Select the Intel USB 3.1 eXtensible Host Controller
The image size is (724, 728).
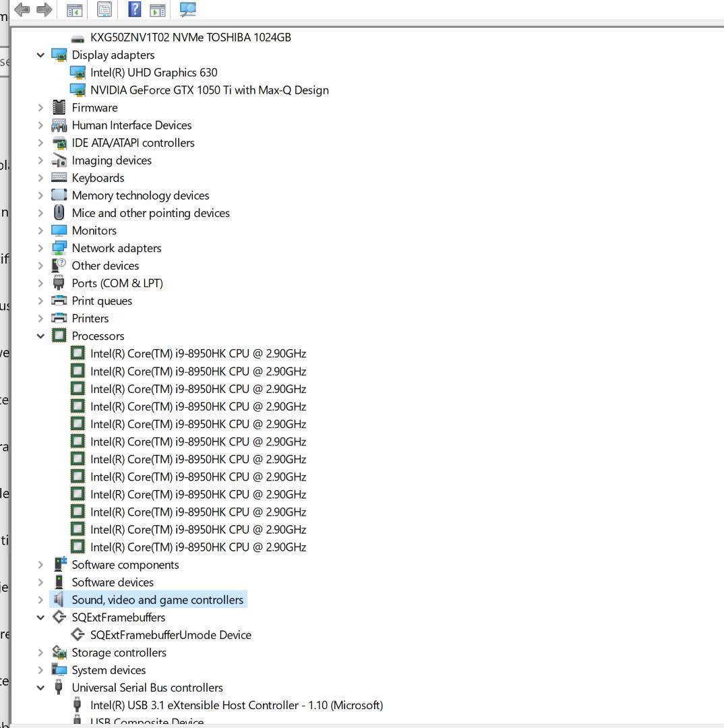236,705
